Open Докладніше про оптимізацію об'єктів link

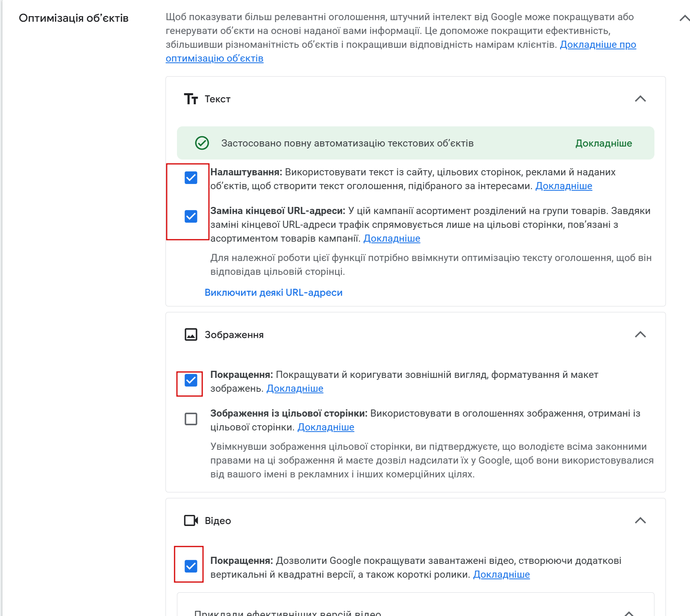[x=598, y=45]
